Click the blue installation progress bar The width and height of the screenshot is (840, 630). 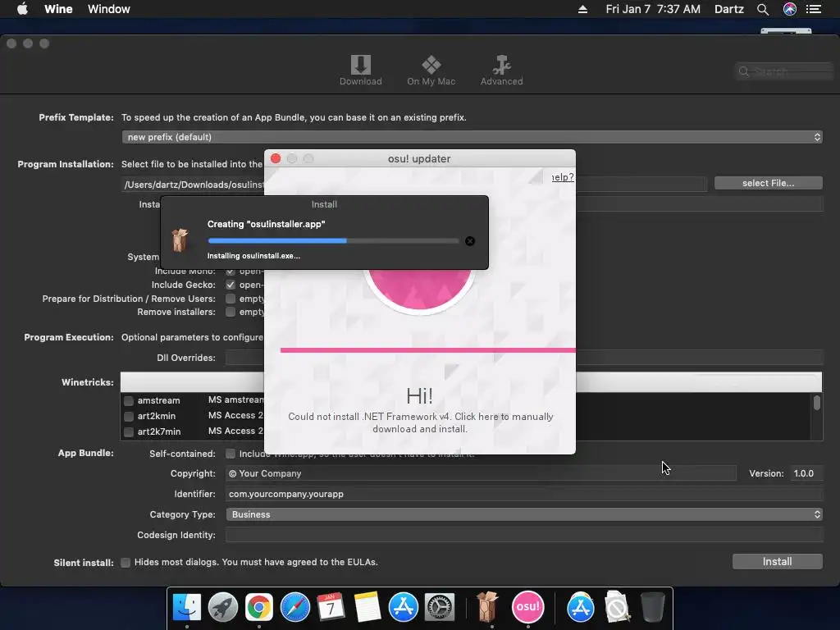pos(333,241)
